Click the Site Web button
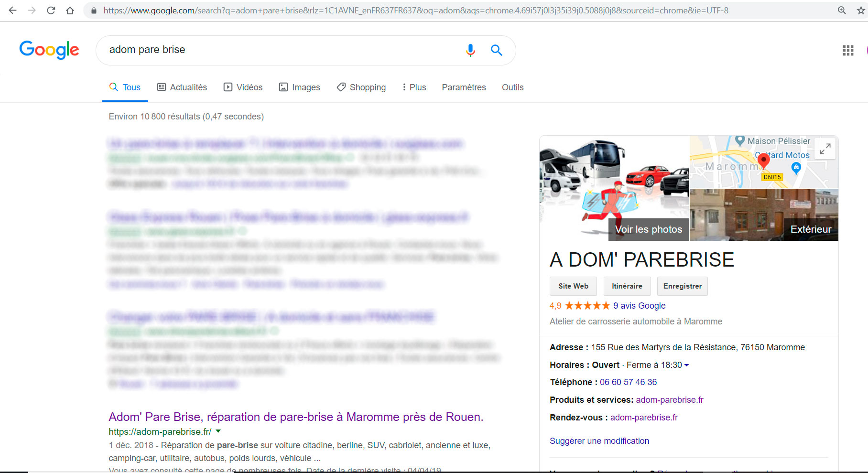The image size is (868, 473). tap(573, 286)
